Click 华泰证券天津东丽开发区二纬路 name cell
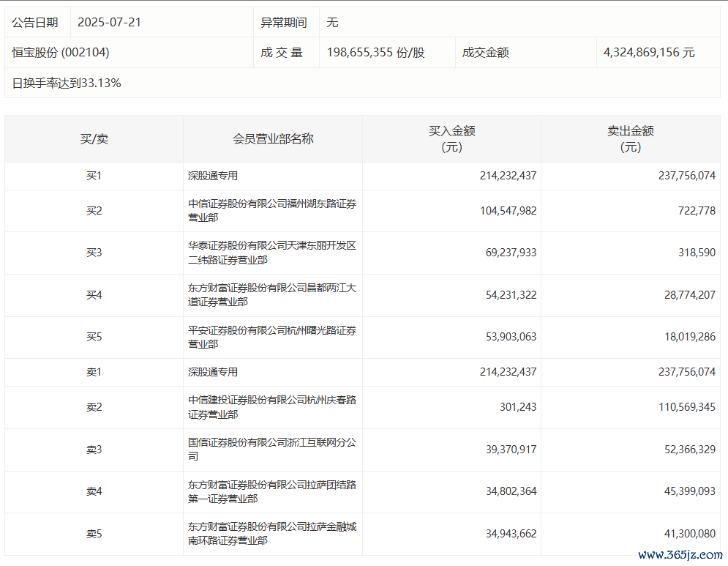 click(x=272, y=253)
